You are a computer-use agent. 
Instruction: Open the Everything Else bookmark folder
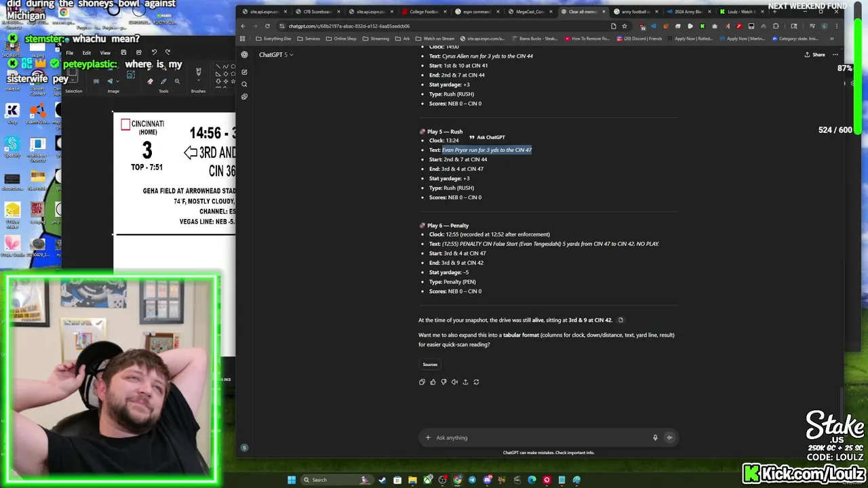tap(273, 39)
